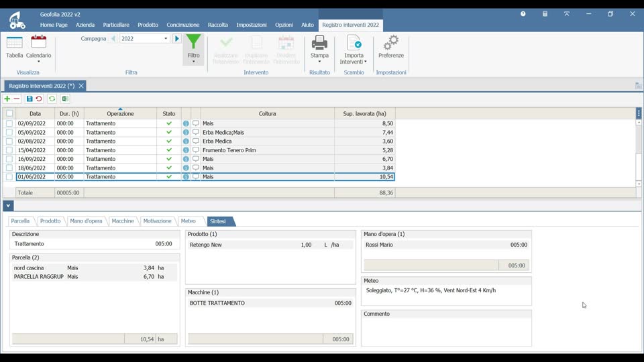
Task: Open the calculator icon in title bar
Action: pos(545,14)
